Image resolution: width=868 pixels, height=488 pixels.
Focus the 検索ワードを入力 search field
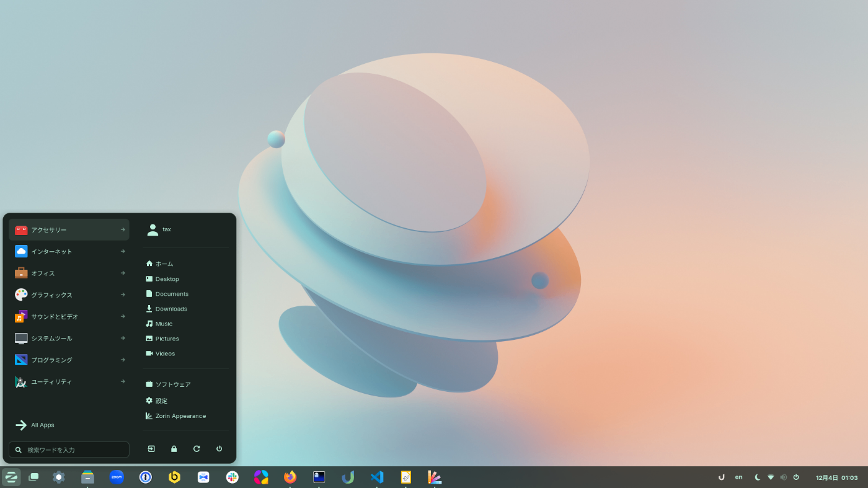point(69,450)
